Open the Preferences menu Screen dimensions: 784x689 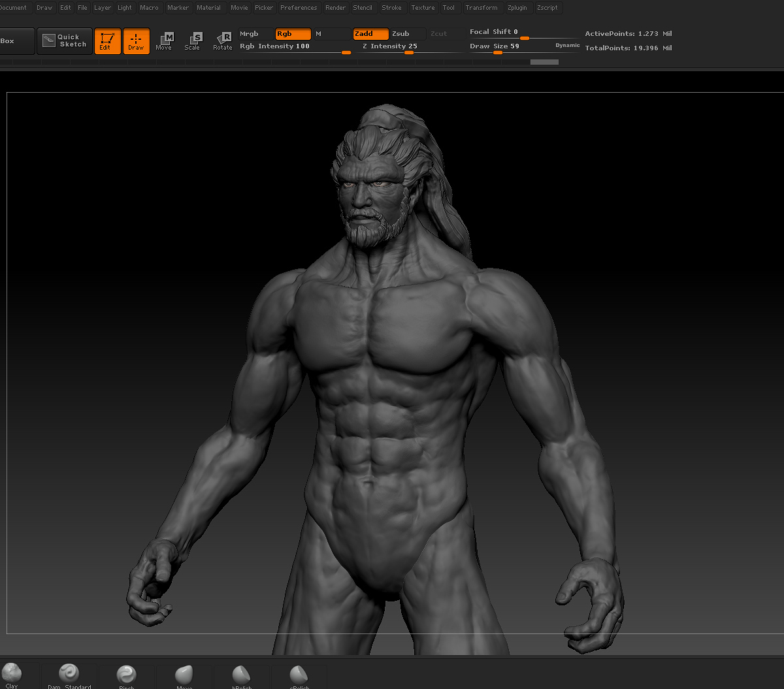299,8
